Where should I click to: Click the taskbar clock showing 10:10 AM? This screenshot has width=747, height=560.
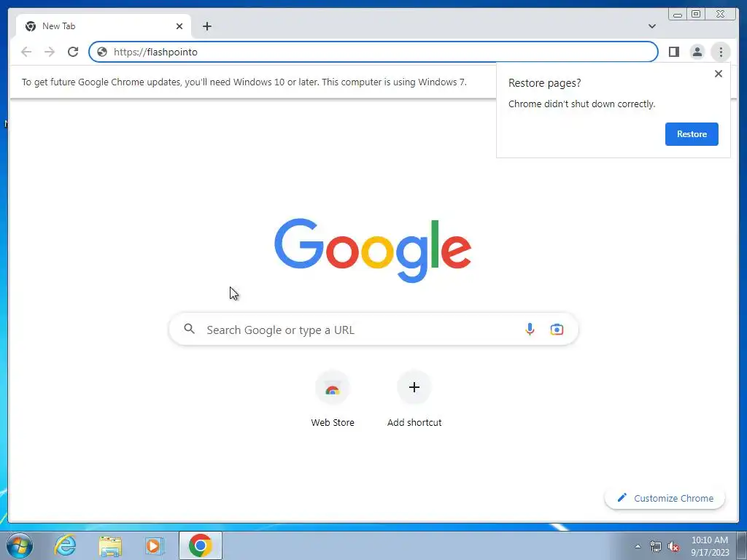click(710, 546)
